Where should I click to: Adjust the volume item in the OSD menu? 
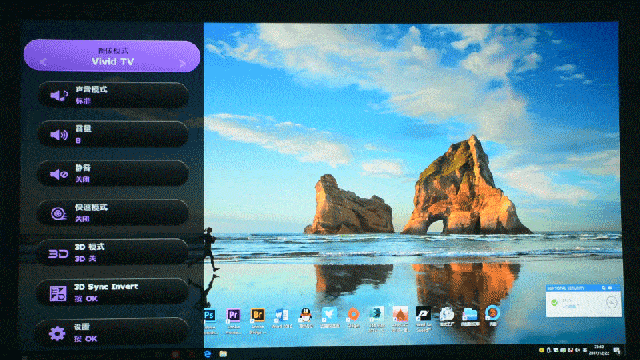point(113,134)
